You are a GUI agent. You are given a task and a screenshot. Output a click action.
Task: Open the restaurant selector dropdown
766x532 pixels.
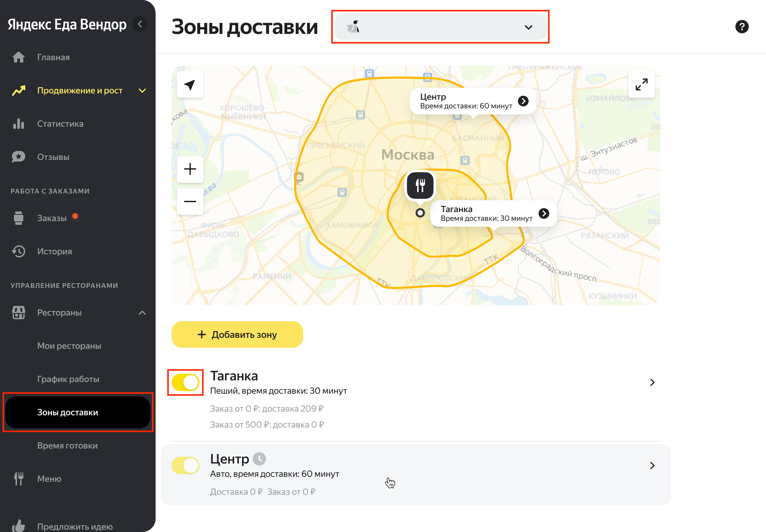tap(440, 27)
